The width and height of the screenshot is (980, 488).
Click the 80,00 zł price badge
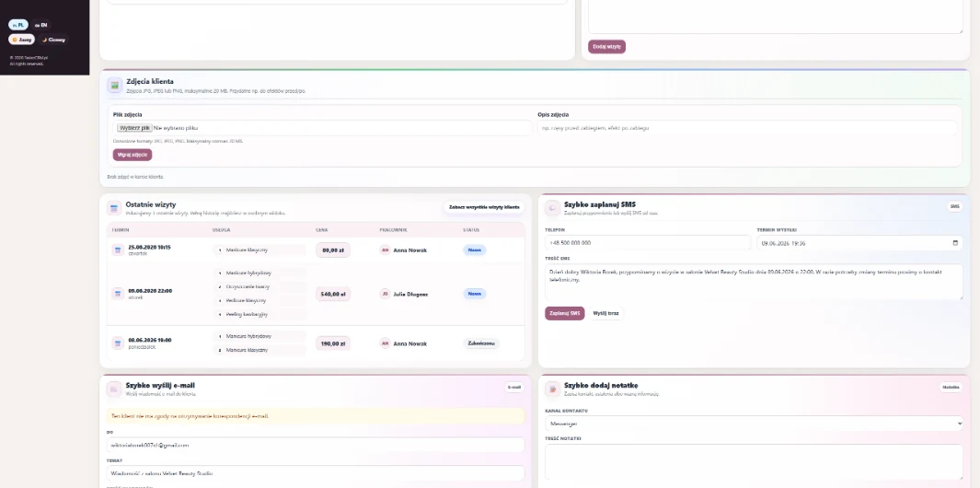pyautogui.click(x=332, y=250)
